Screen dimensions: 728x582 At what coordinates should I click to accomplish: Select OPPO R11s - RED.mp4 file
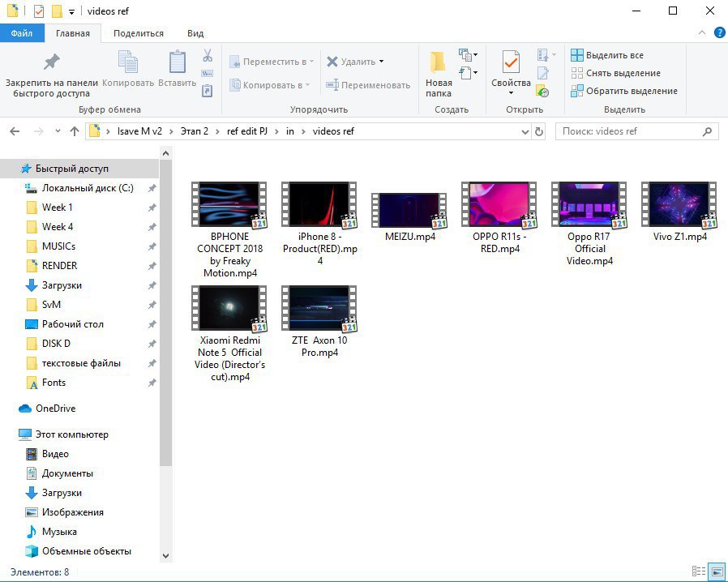pos(499,218)
